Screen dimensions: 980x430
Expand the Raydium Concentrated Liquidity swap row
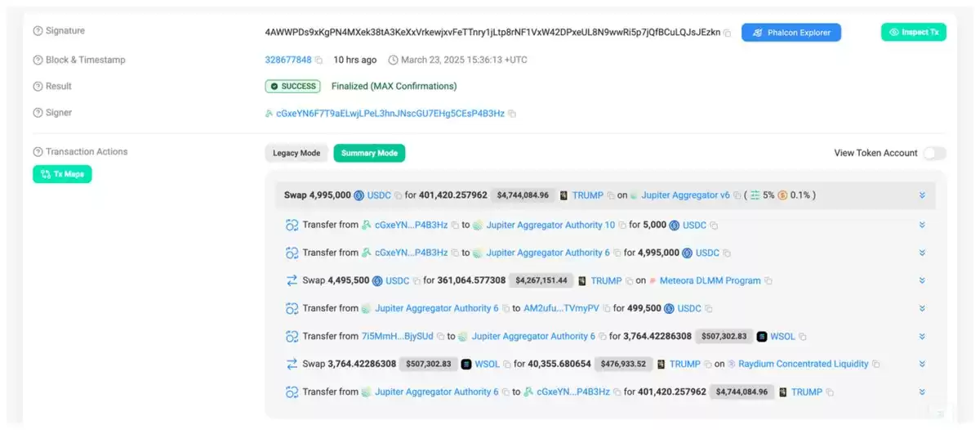click(922, 364)
